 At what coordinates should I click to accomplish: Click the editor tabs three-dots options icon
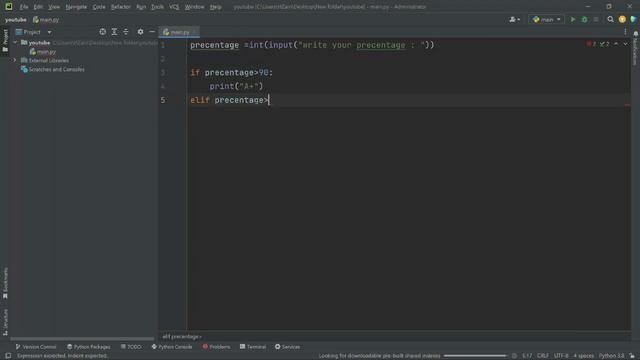point(625,32)
